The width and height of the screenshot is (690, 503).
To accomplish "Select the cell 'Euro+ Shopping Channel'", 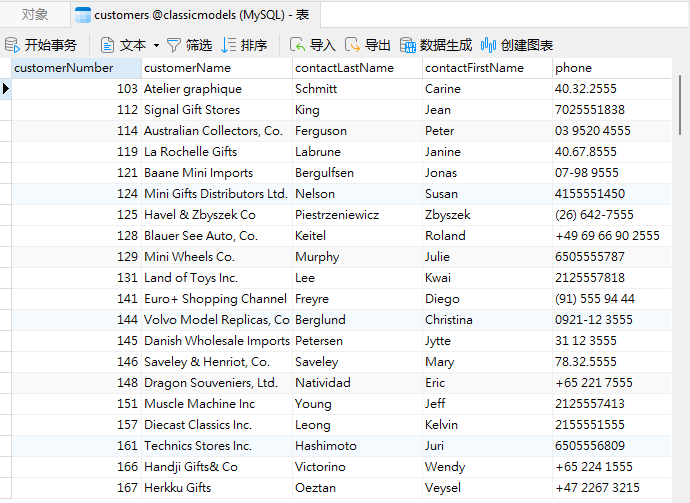I will (217, 299).
